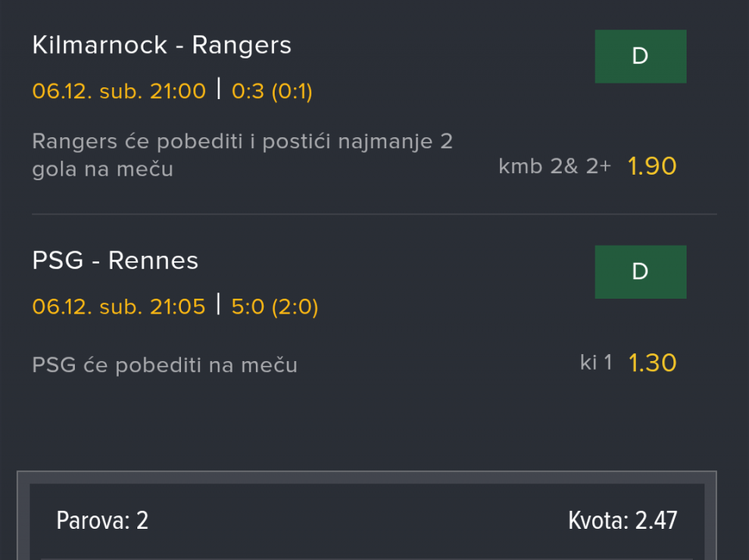749x560 pixels.
Task: Click the ki 1 bet code
Action: pyautogui.click(x=596, y=363)
